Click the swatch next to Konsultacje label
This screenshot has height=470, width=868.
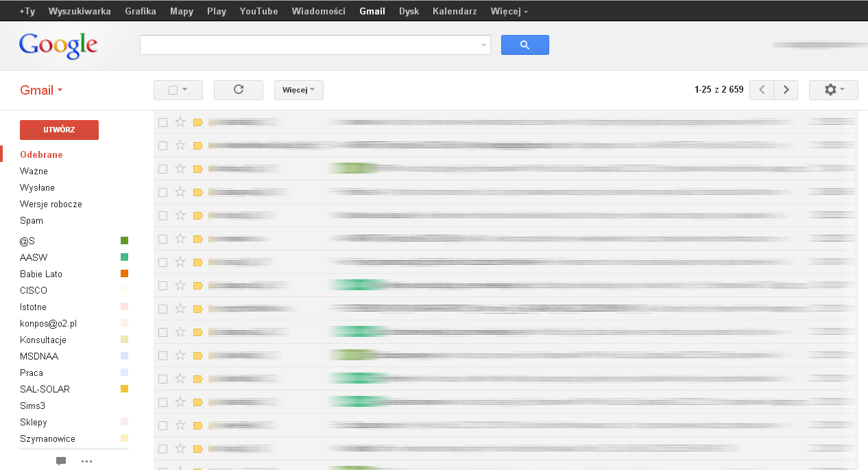[124, 340]
